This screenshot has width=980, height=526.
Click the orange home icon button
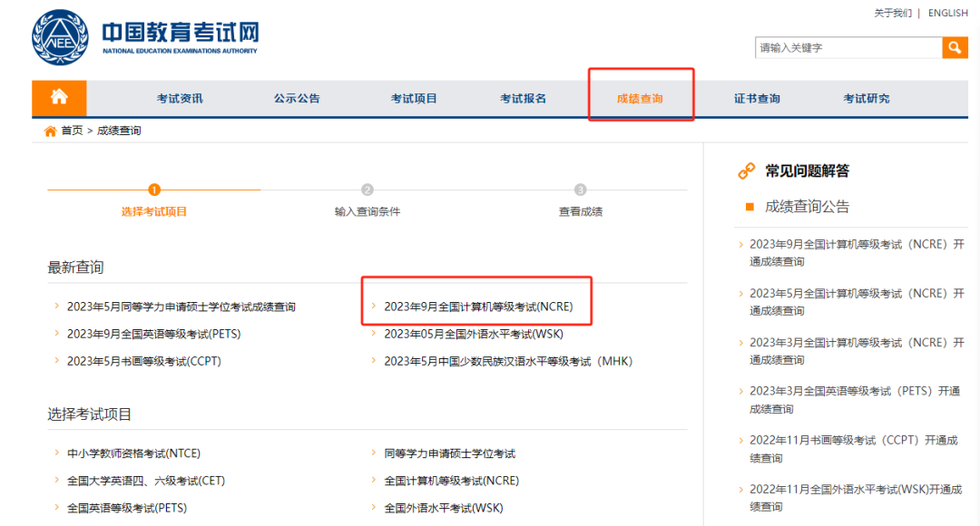[x=59, y=98]
